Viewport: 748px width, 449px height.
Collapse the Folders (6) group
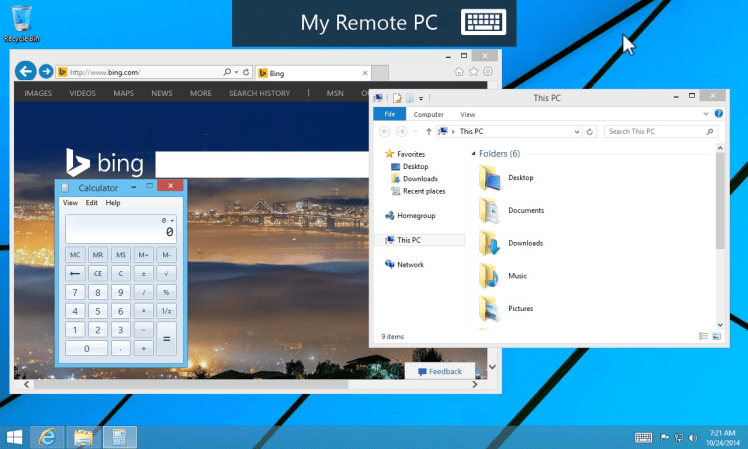[x=473, y=154]
